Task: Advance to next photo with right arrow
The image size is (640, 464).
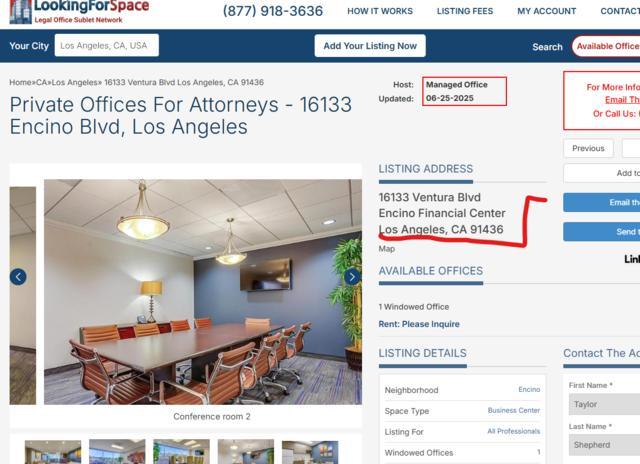Action: tap(352, 277)
